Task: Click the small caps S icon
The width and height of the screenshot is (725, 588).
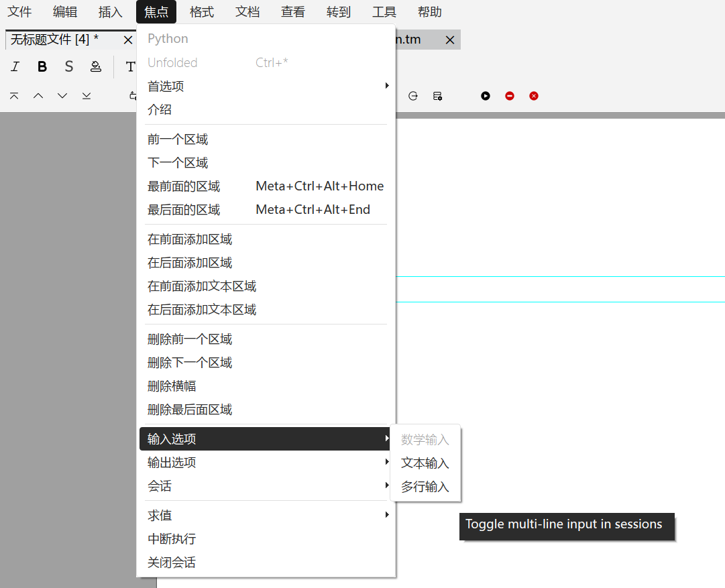Action: [69, 66]
